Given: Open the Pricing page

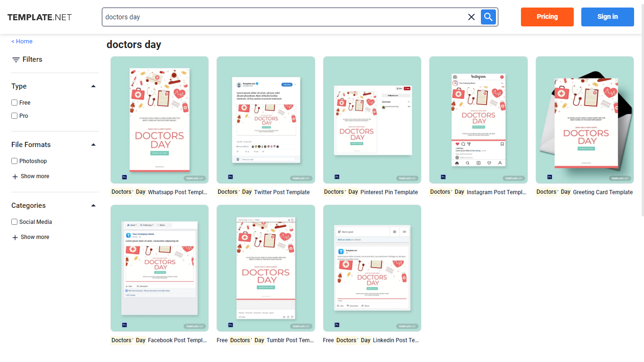Looking at the screenshot, I should (547, 17).
